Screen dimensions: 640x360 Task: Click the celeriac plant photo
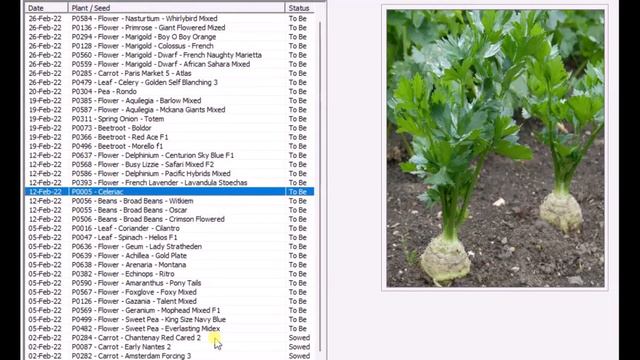[496, 149]
